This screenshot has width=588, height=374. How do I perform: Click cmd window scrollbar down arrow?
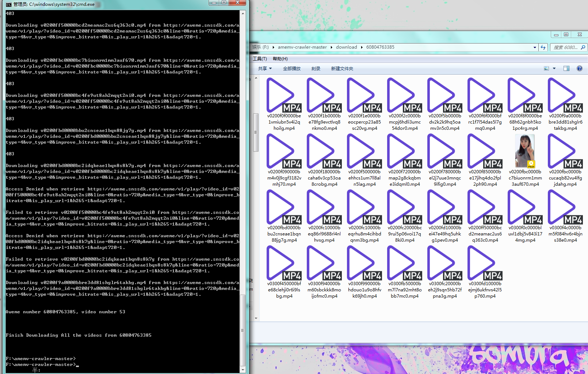(243, 370)
